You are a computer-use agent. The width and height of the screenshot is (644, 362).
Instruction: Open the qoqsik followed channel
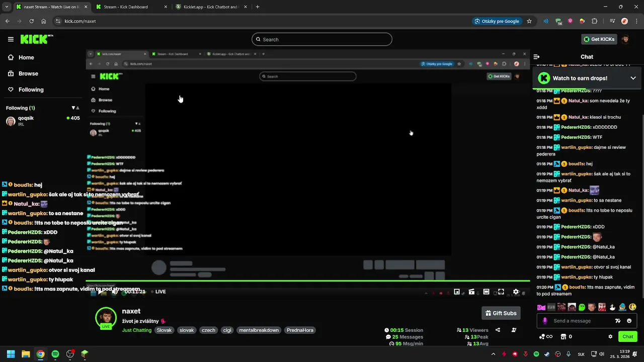[43, 121]
